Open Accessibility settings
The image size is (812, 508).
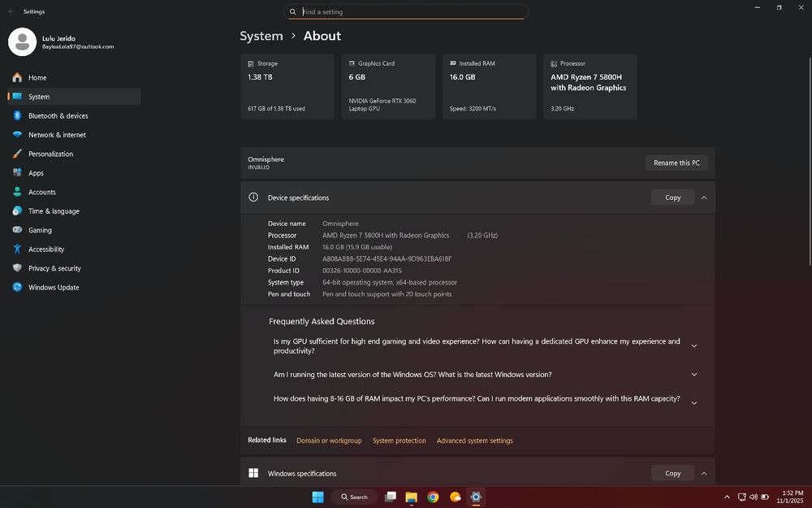[x=74, y=250]
